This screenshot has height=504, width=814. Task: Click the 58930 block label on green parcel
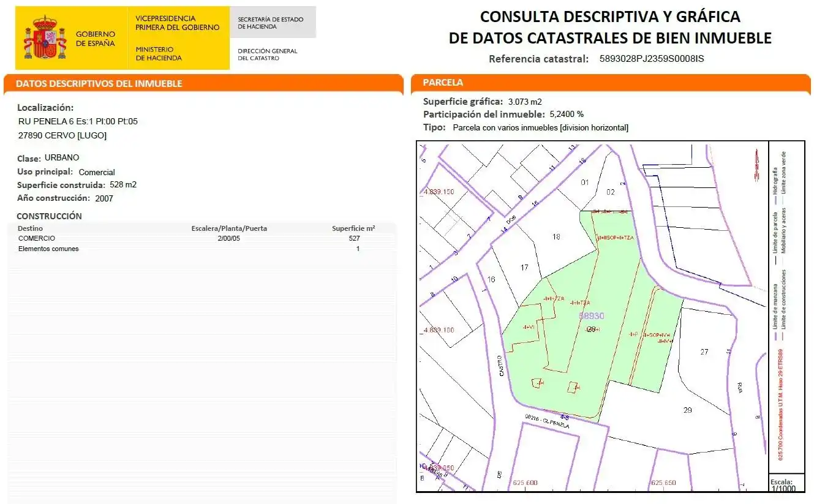[x=592, y=316]
